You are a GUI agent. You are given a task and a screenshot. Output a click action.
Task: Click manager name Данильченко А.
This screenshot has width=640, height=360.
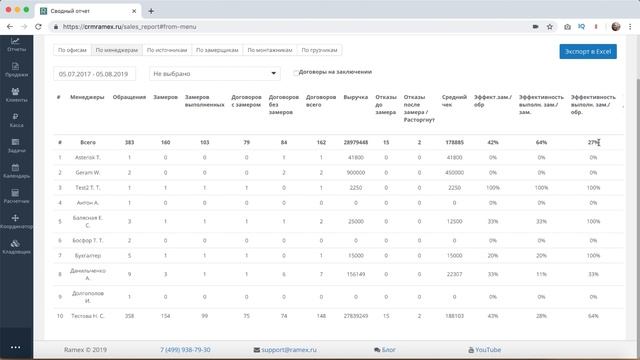(x=88, y=274)
